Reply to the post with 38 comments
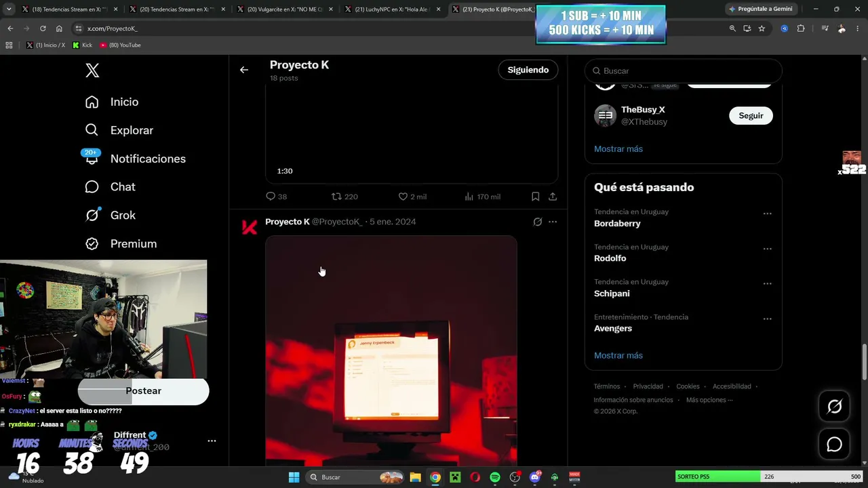The width and height of the screenshot is (868, 488). pyautogui.click(x=277, y=197)
